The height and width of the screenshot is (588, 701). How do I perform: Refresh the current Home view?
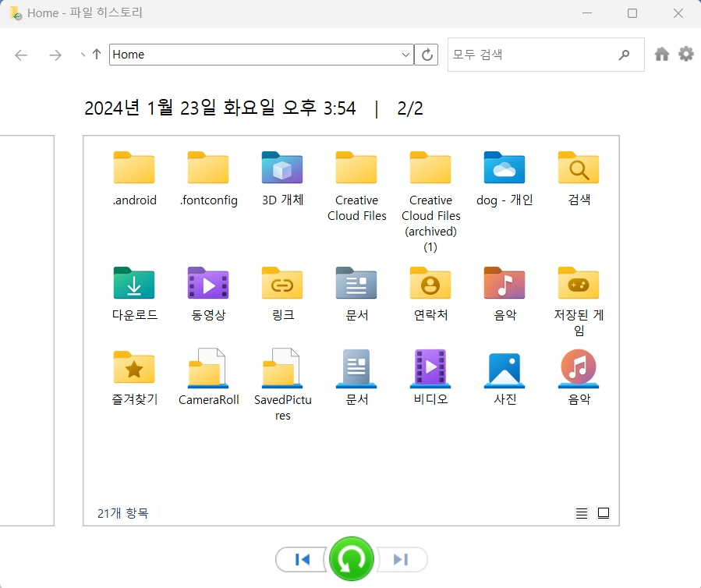tap(427, 55)
